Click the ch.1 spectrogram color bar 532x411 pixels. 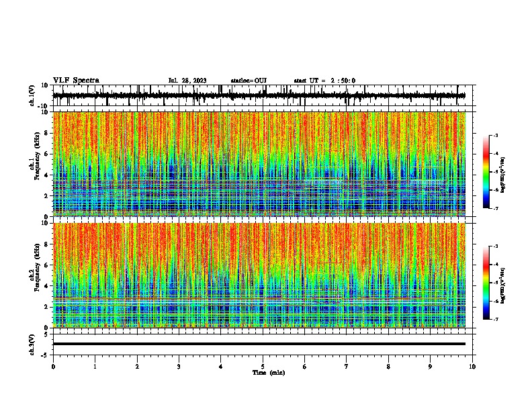[486, 172]
